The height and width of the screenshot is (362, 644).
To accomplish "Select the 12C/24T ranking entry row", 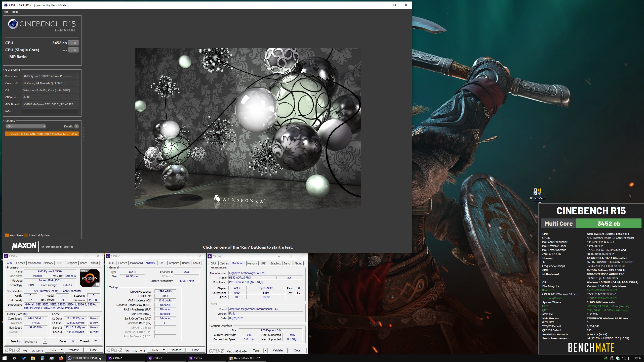I will 42,134.
